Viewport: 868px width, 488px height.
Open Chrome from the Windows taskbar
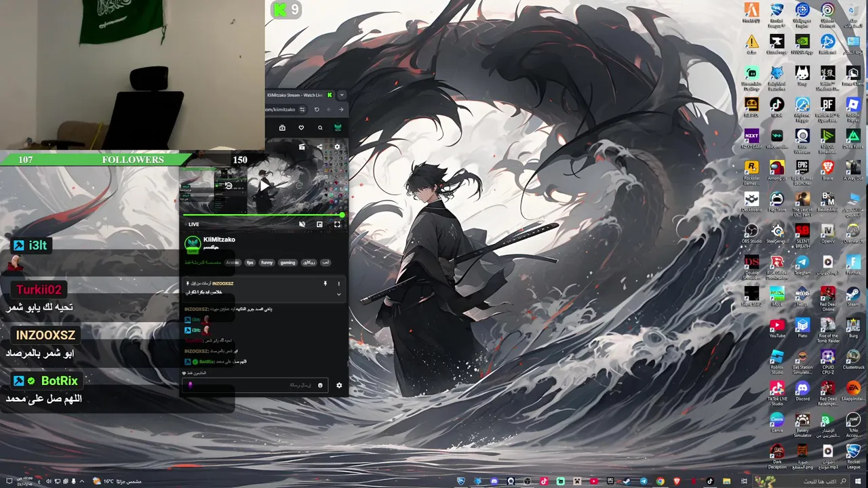pyautogui.click(x=660, y=481)
